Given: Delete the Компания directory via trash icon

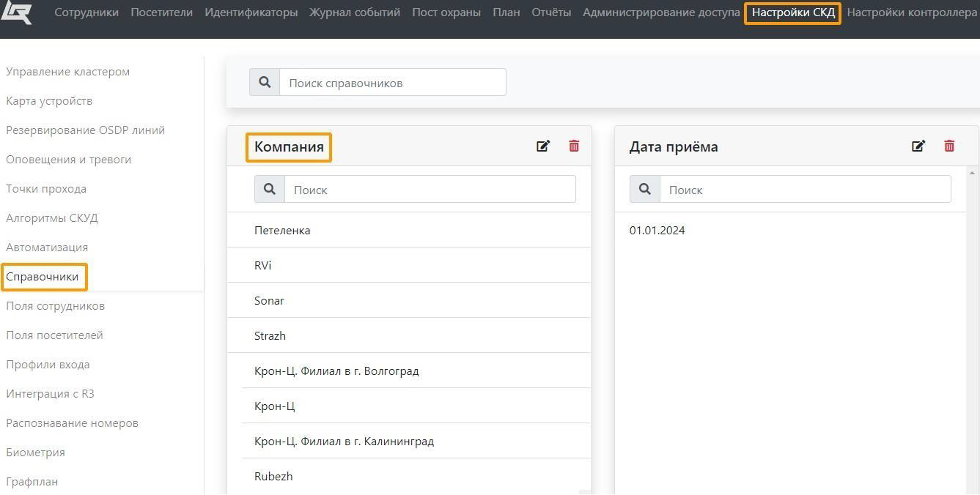Looking at the screenshot, I should 574,146.
